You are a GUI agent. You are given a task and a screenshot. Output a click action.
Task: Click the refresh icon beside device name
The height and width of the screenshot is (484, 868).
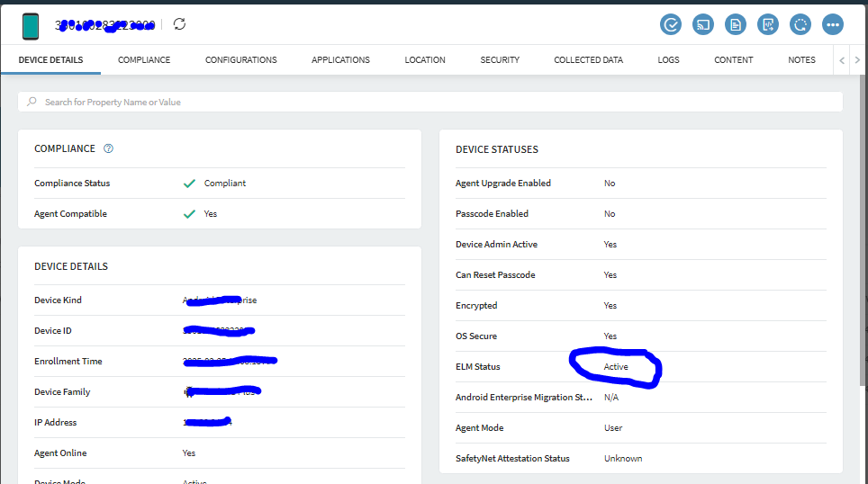(180, 24)
